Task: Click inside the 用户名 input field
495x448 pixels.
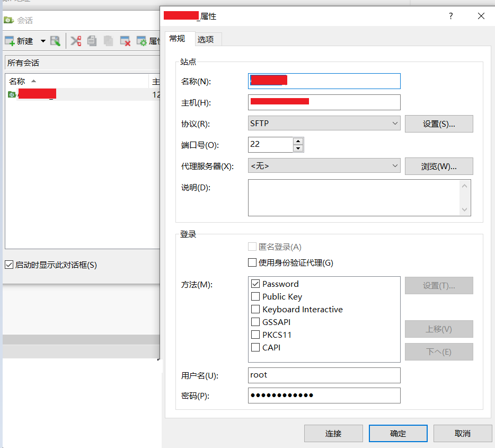Action: [323, 375]
